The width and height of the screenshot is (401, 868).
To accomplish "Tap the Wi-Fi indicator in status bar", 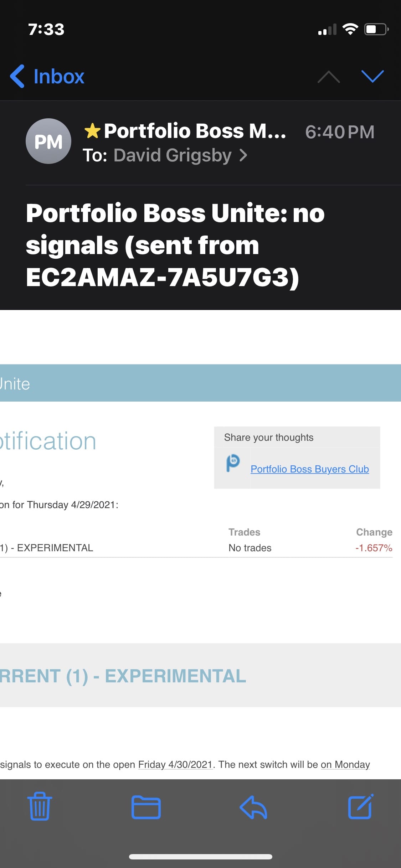I will click(351, 29).
